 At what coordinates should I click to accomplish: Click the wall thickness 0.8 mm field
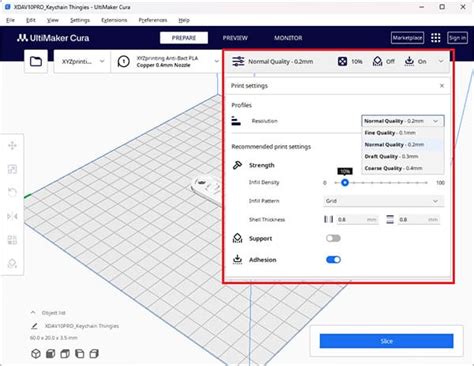coord(357,219)
